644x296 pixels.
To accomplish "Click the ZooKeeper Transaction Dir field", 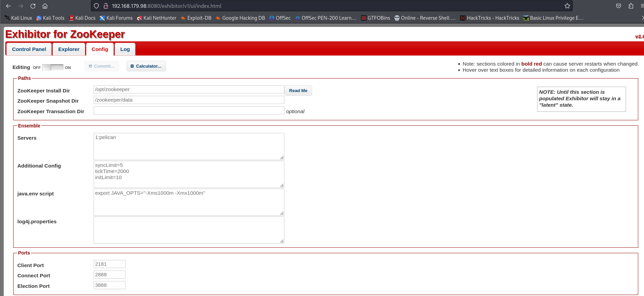I will coord(189,110).
